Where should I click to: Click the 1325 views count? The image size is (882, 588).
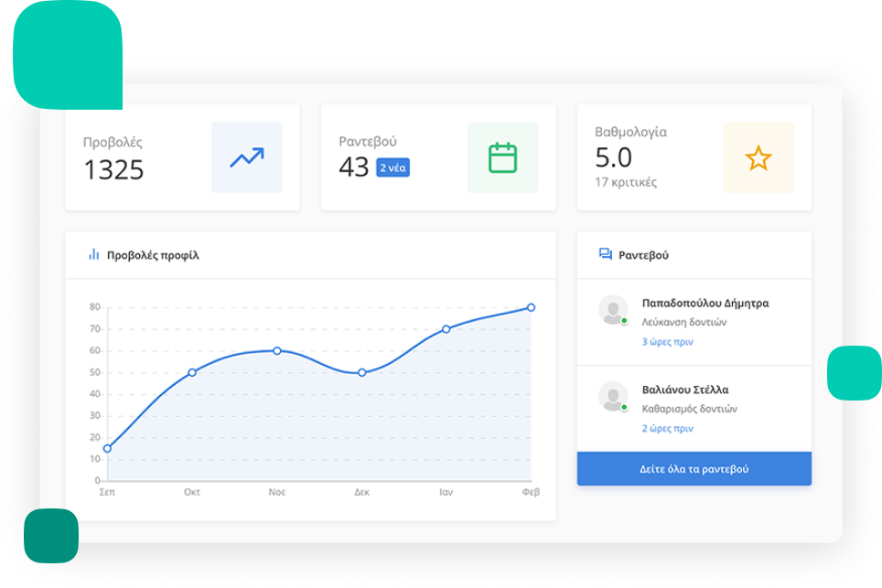tap(113, 170)
